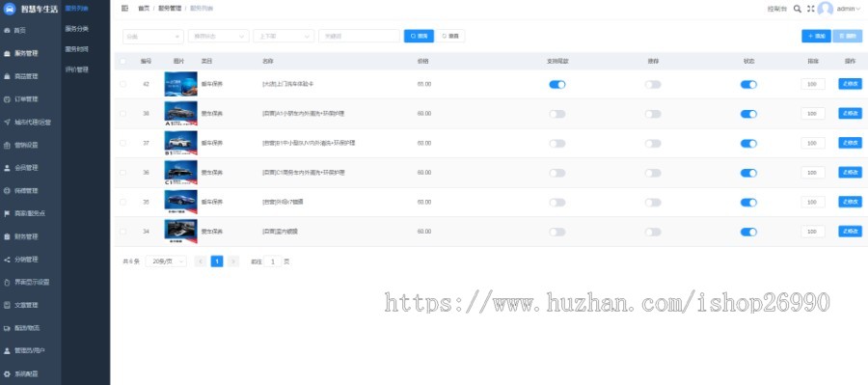Image resolution: width=868 pixels, height=385 pixels.
Task: Click the 商品管理 goods management sidebar icon
Action: (7, 76)
